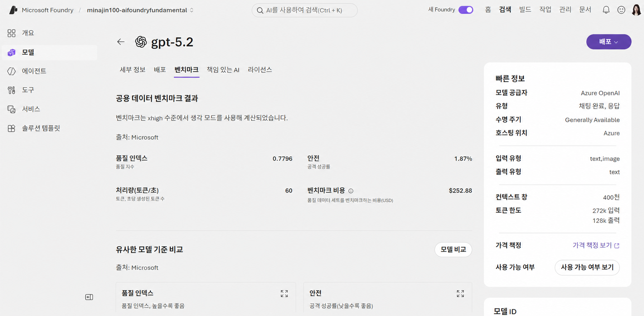Select the 벤치마크 tab
The width and height of the screenshot is (644, 316).
coord(186,70)
